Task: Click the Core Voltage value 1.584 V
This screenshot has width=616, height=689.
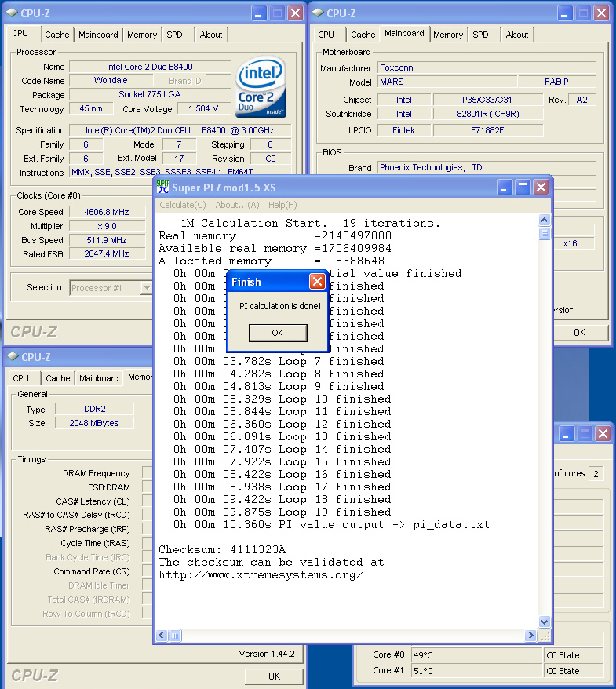Action: 203,108
